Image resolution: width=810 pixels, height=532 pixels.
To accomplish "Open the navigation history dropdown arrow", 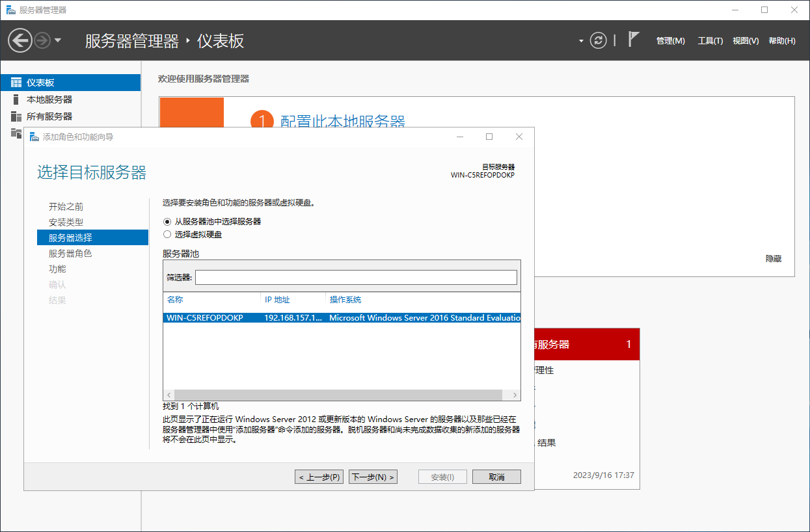I will coord(58,40).
